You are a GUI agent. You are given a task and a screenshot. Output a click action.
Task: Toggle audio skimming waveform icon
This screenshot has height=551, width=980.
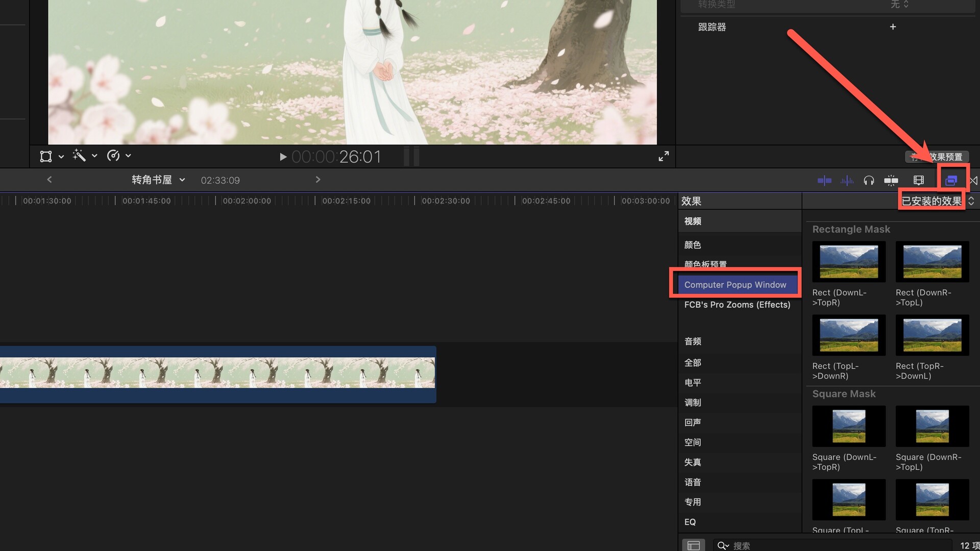tap(847, 181)
